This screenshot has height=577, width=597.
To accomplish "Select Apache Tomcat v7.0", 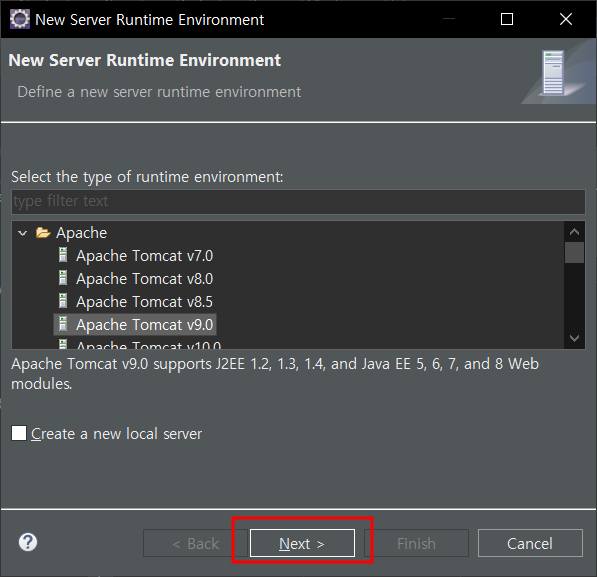I will click(144, 256).
